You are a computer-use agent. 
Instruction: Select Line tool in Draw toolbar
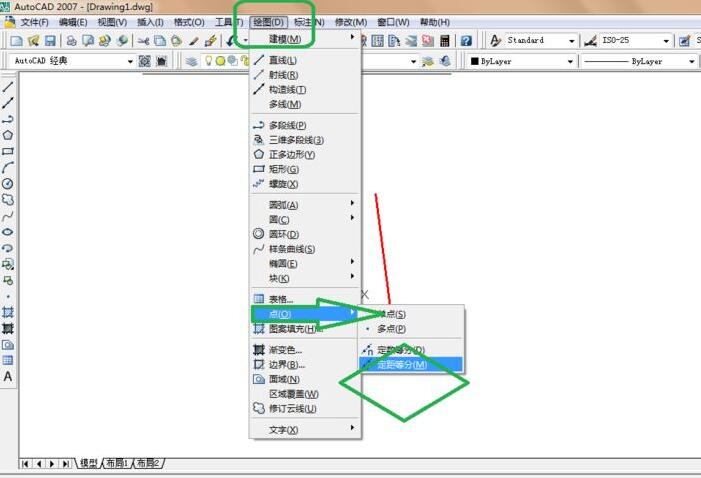tap(8, 86)
